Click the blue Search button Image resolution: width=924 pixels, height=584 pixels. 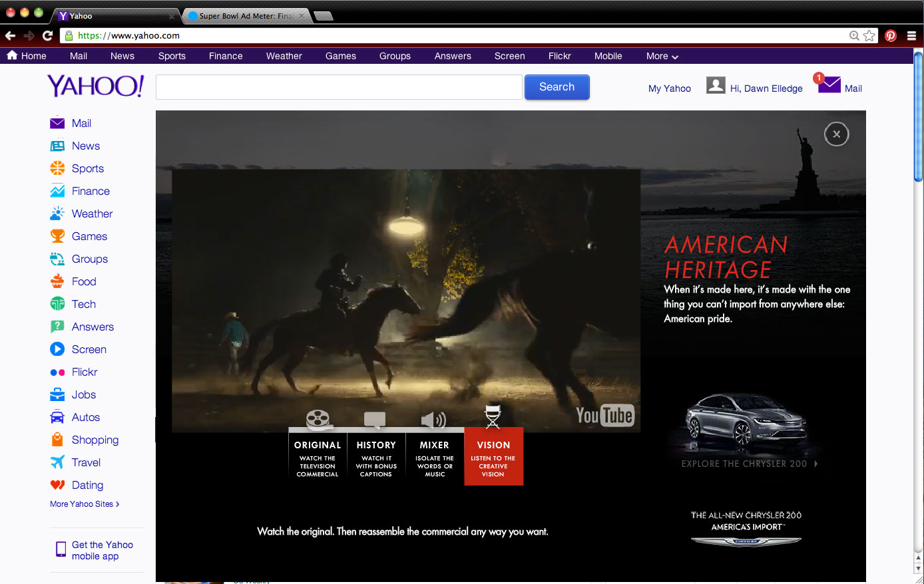tap(557, 87)
